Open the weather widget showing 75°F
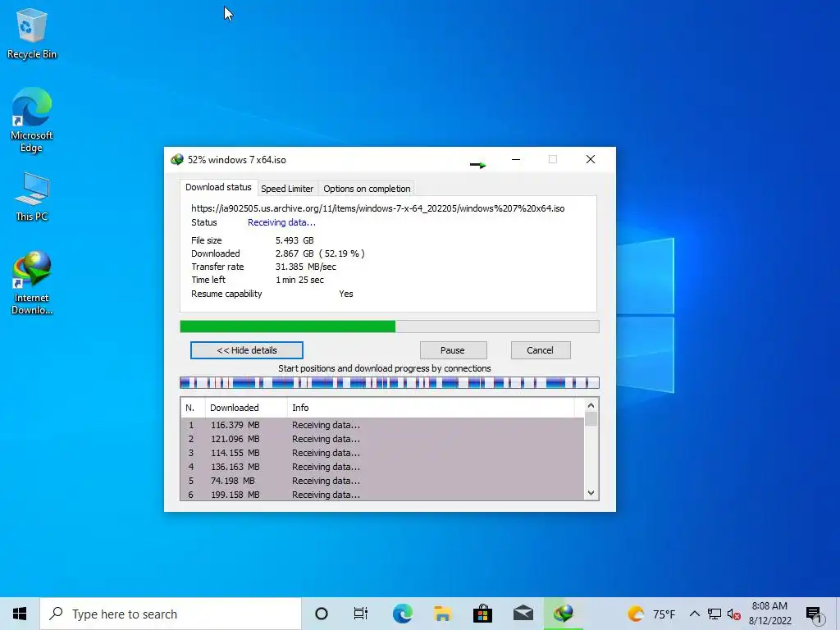The height and width of the screenshot is (630, 840). (651, 614)
